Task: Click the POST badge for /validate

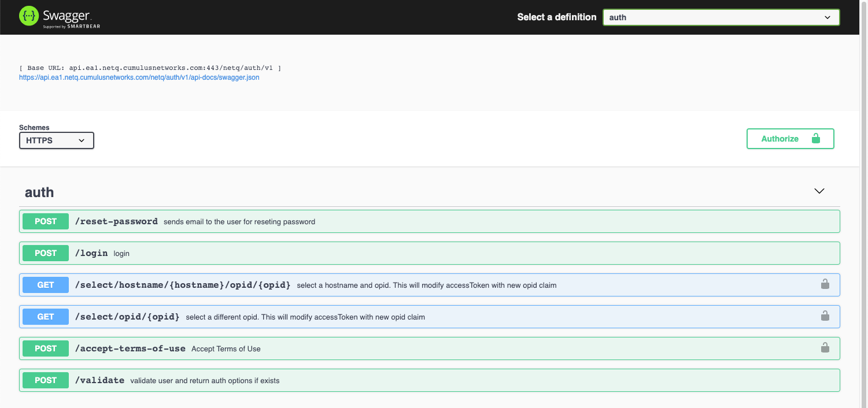Action: (x=46, y=380)
